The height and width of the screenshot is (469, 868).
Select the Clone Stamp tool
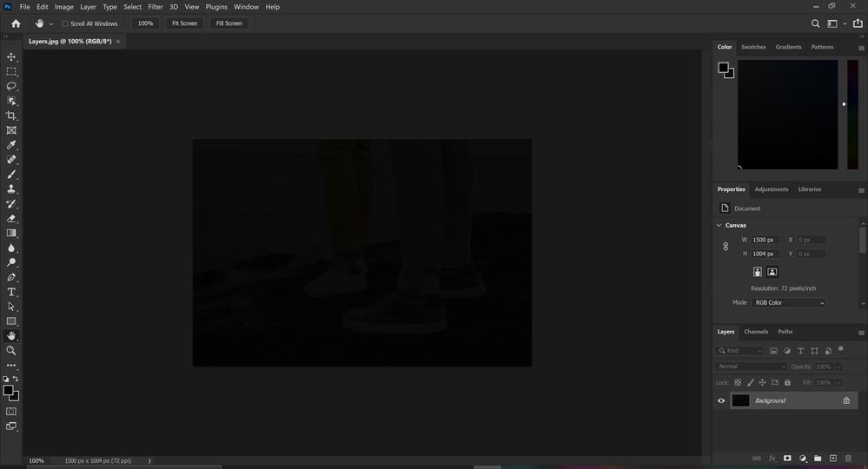[x=11, y=189]
